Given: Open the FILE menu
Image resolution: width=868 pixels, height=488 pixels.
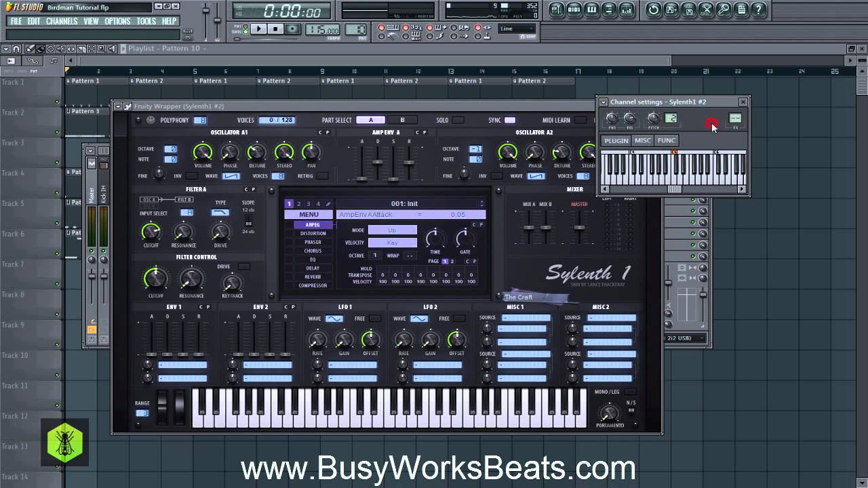Looking at the screenshot, I should (x=15, y=21).
